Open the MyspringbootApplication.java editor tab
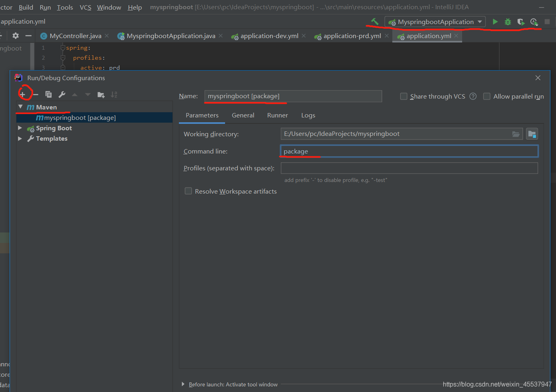 point(171,36)
